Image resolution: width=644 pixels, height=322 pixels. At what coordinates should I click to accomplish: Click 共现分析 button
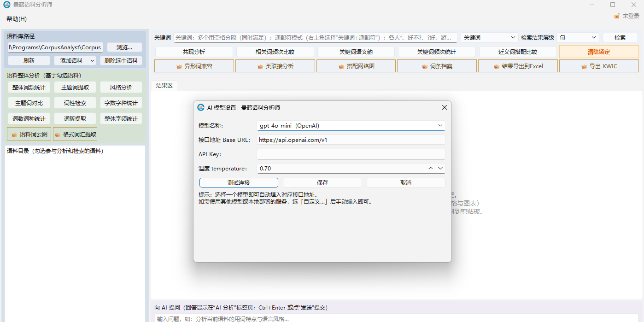point(194,52)
